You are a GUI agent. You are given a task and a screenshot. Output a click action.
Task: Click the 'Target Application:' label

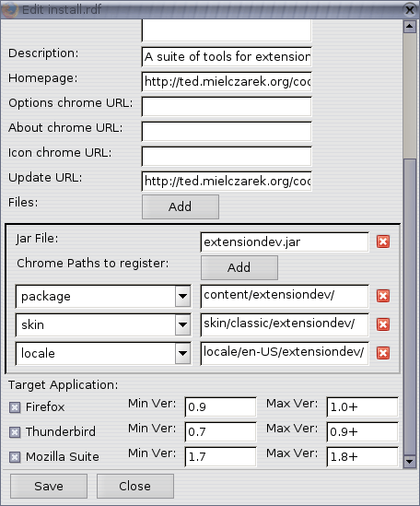[64, 385]
